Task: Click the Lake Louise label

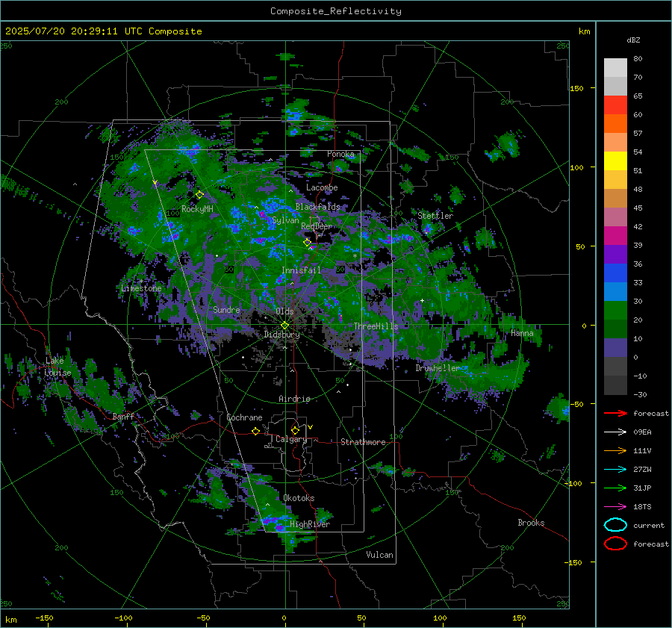Action: pos(57,367)
